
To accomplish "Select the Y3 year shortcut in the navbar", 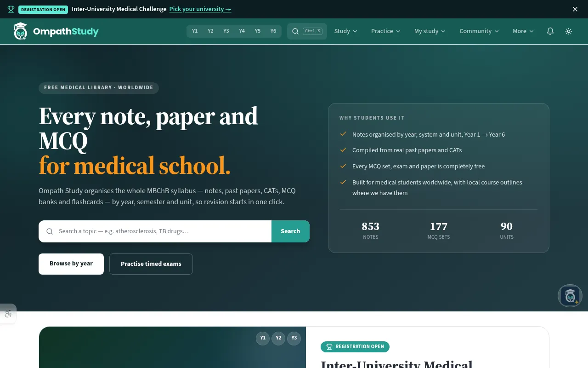I will [x=226, y=31].
